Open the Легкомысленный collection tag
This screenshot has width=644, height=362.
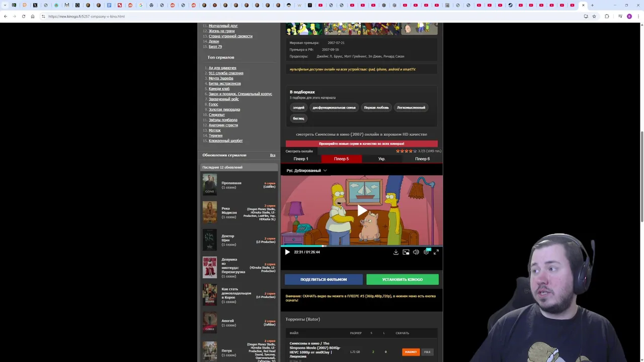click(x=411, y=108)
